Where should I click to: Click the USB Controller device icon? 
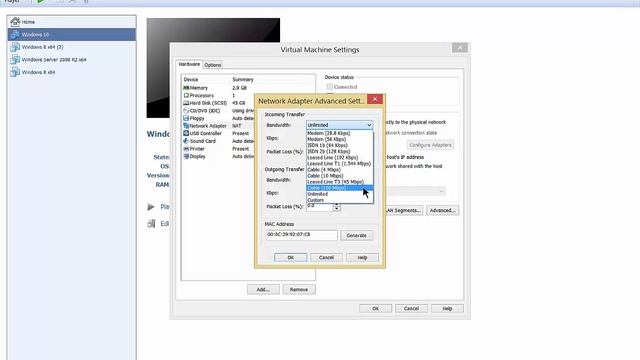[186, 133]
